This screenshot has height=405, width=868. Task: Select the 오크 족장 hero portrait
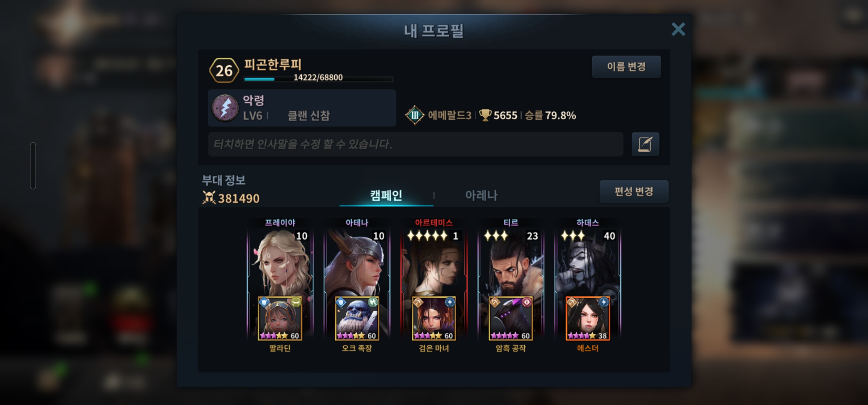[357, 318]
